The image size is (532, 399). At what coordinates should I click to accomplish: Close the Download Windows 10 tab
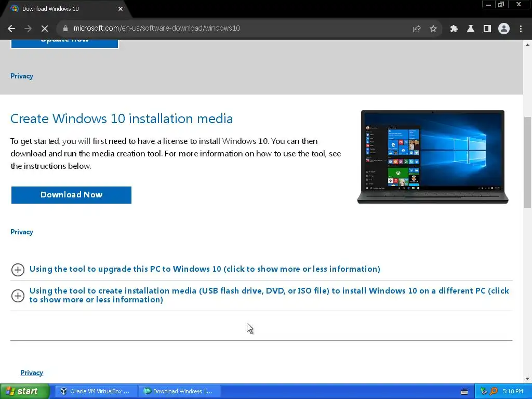coord(121,9)
